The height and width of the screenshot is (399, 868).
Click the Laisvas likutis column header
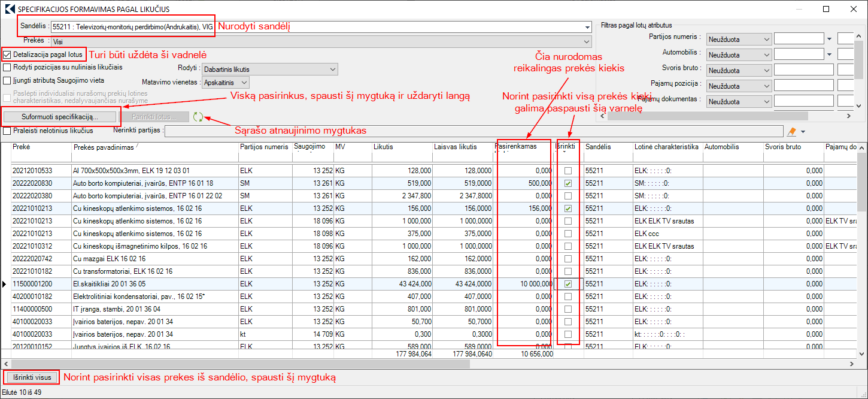coord(455,147)
